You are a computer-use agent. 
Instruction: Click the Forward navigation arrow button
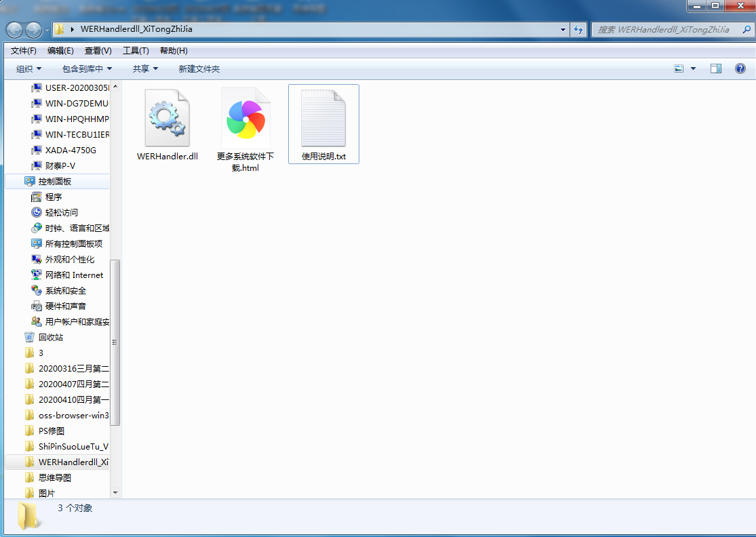(x=33, y=30)
